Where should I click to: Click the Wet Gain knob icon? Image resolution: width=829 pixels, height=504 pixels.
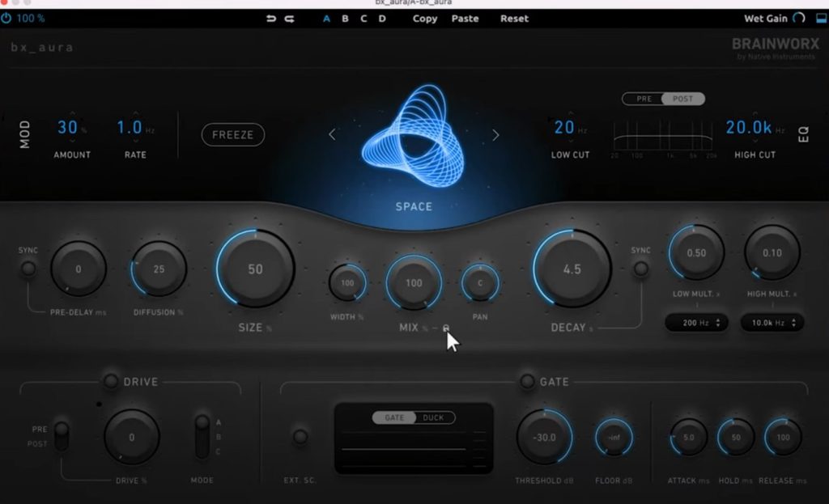799,19
